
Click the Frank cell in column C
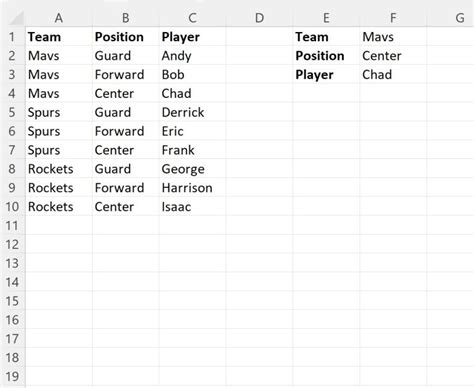pyautogui.click(x=193, y=150)
